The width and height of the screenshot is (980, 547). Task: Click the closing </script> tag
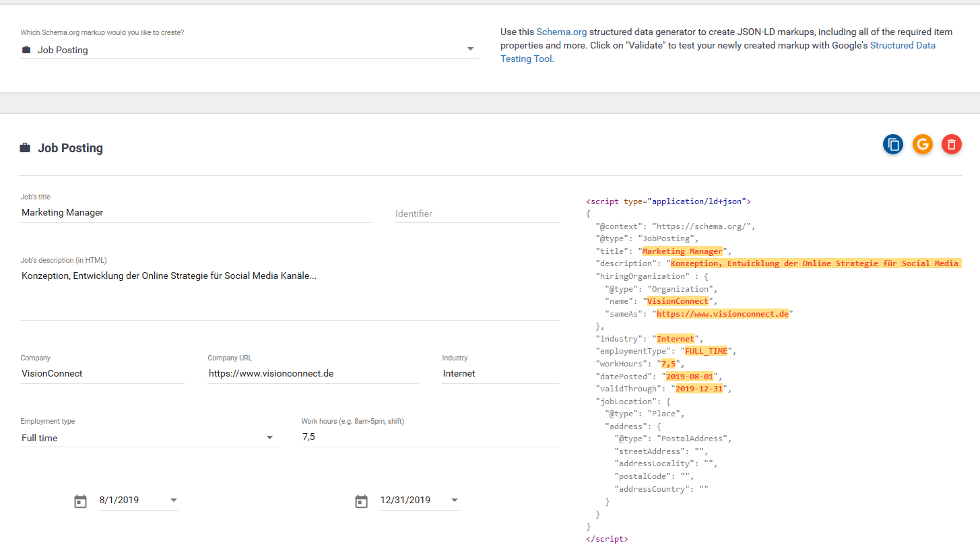[607, 539]
